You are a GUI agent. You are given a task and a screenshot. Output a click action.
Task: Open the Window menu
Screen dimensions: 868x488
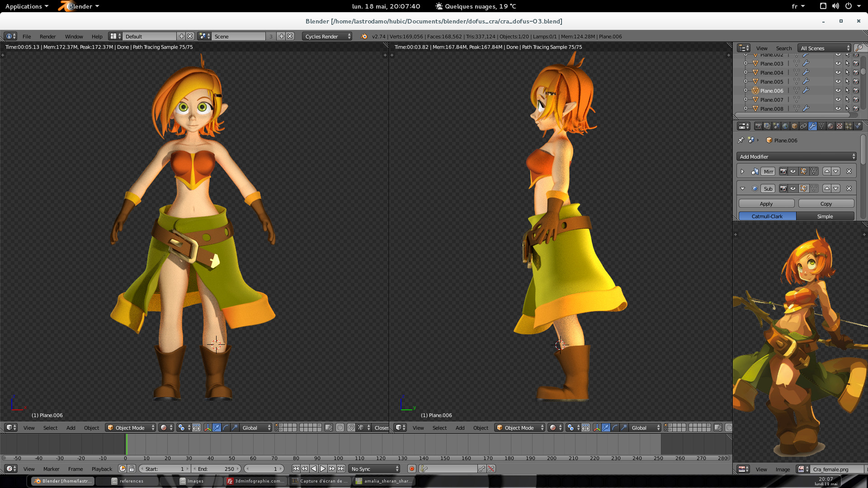coord(74,37)
